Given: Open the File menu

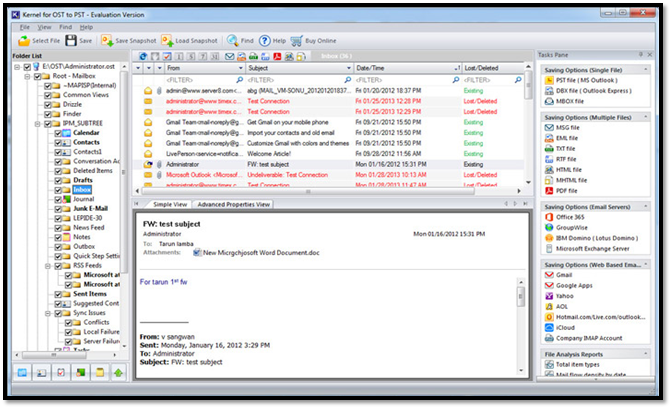Looking at the screenshot, I should [x=25, y=27].
